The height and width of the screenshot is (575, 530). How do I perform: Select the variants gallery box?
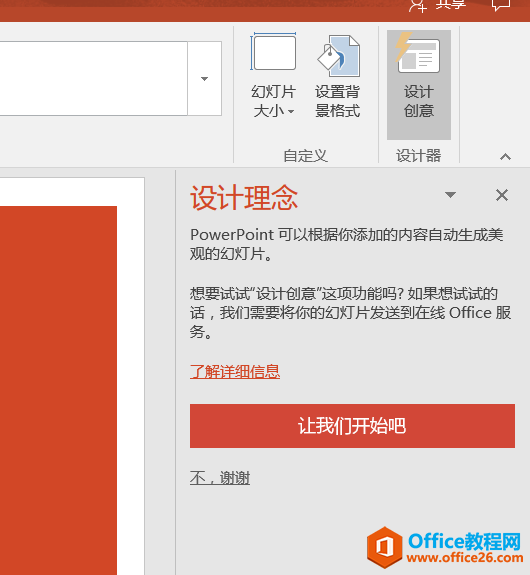pyautogui.click(x=94, y=78)
